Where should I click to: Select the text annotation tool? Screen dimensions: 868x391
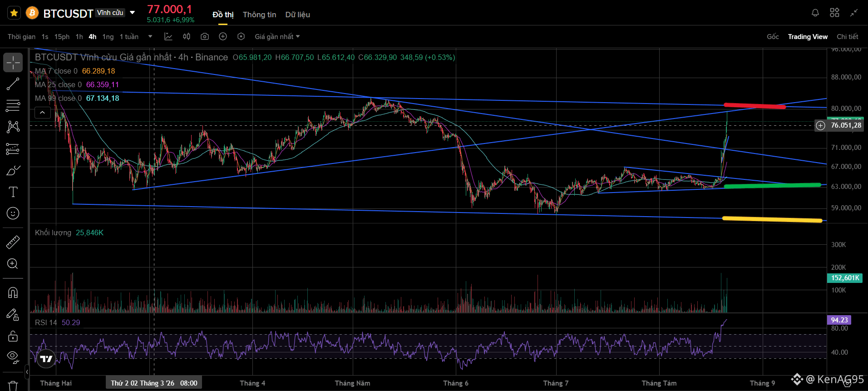click(x=13, y=192)
